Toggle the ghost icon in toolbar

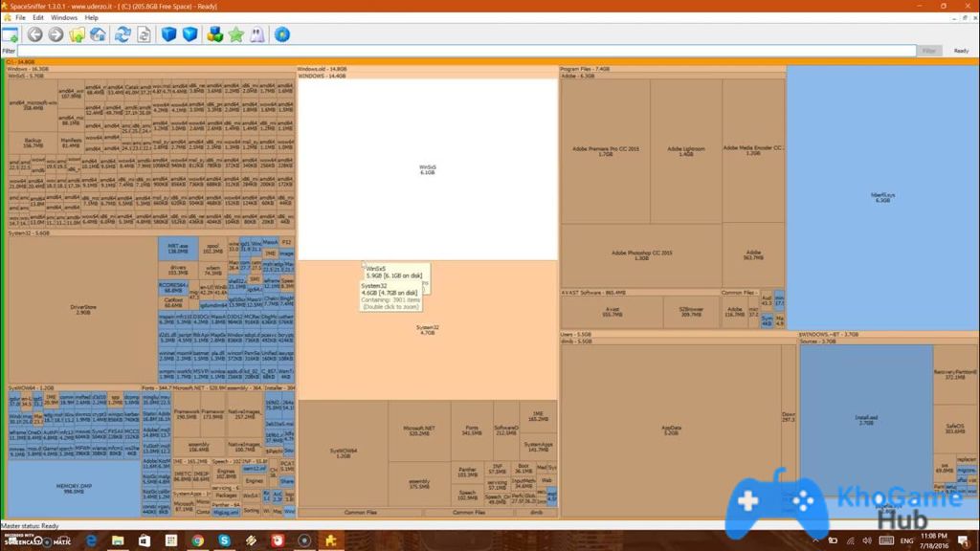256,35
